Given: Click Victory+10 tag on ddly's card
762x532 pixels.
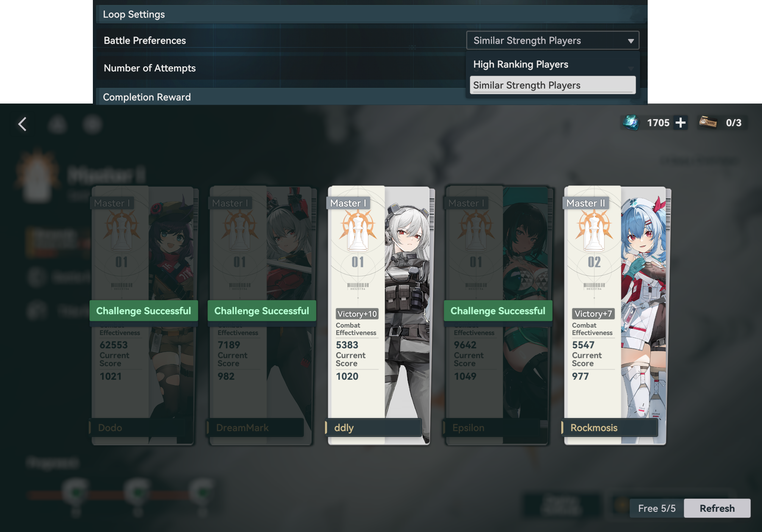Looking at the screenshot, I should pos(357,314).
